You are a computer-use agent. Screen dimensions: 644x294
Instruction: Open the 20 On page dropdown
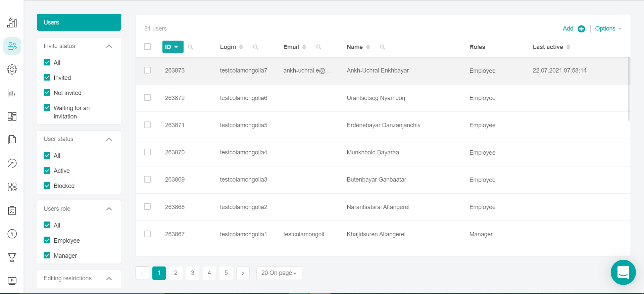(x=279, y=273)
